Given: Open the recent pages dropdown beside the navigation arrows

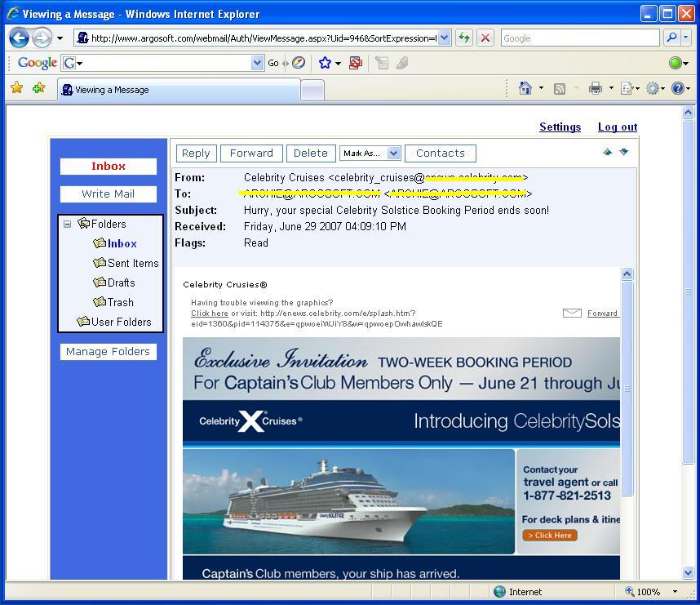Looking at the screenshot, I should point(60,38).
